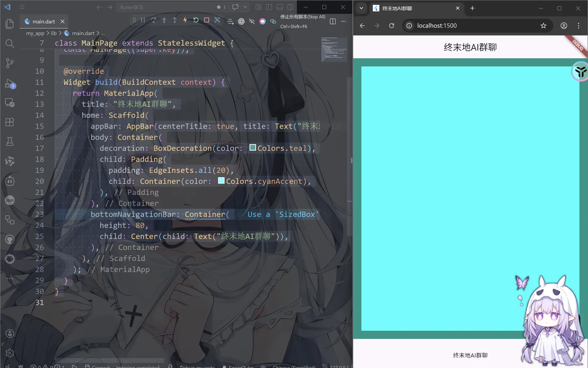Open the Flutter Widget Inspector icon
Viewport: 588px width, 368px height.
coord(217,20)
